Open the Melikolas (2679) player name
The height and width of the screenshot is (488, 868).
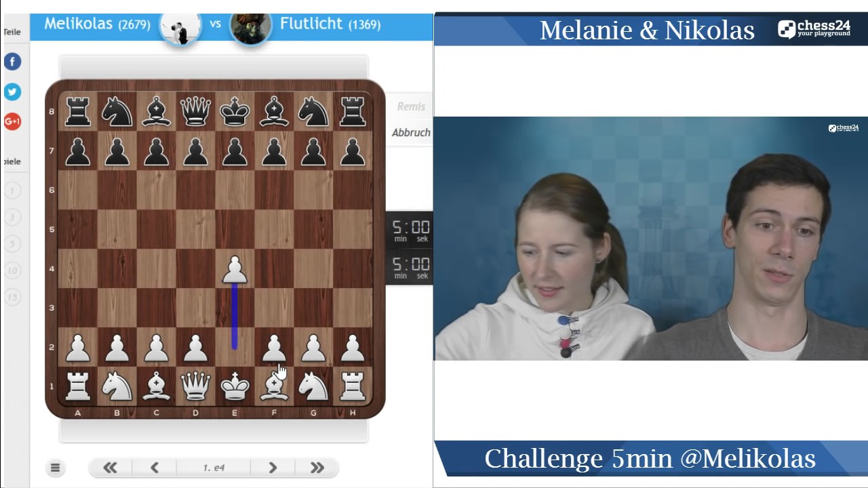(x=97, y=24)
